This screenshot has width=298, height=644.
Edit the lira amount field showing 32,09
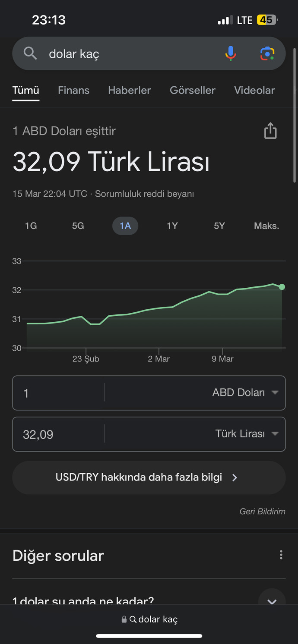coord(58,434)
